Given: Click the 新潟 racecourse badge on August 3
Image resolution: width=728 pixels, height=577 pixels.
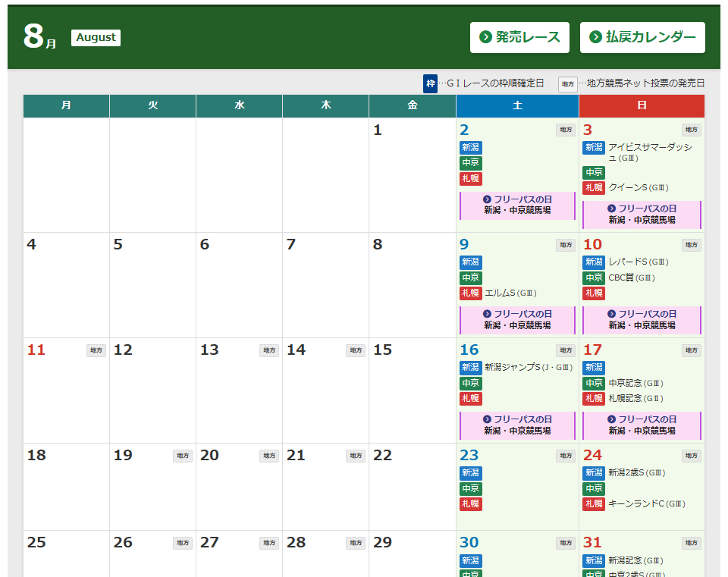Looking at the screenshot, I should click(594, 148).
